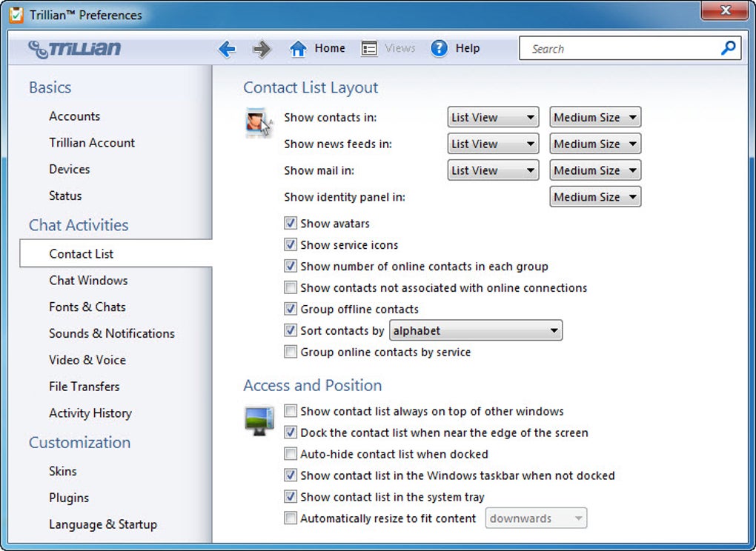
Task: Click the blue Help question mark icon
Action: (439, 49)
